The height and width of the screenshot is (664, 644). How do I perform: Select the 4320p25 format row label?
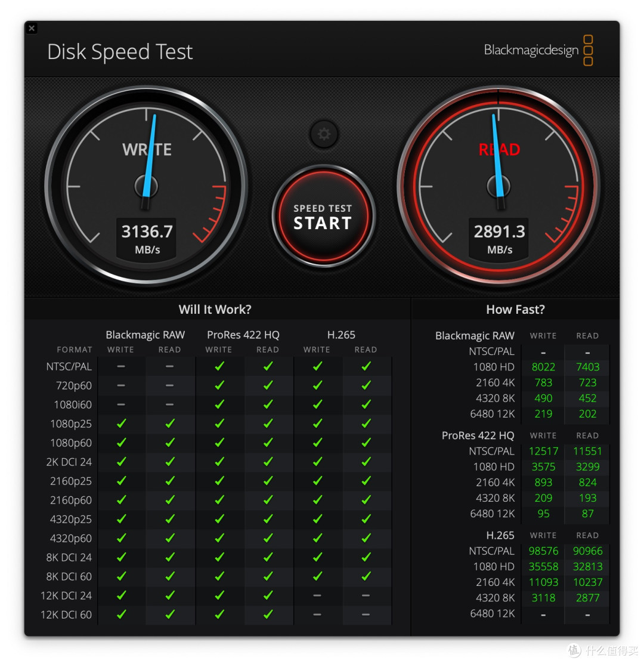tap(71, 519)
